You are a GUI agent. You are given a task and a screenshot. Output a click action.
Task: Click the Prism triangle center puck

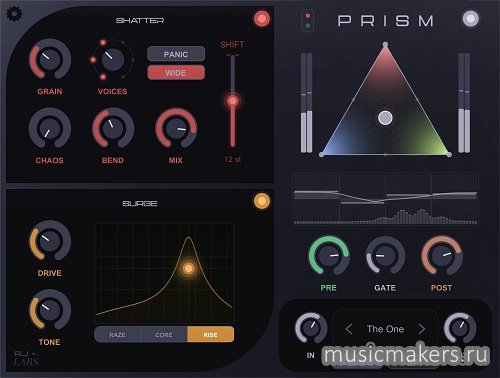[385, 118]
